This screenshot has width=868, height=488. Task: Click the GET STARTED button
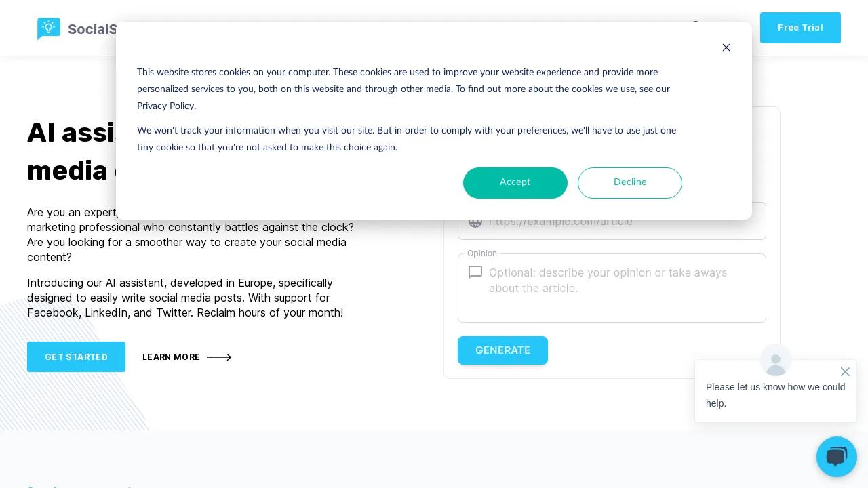(x=76, y=357)
